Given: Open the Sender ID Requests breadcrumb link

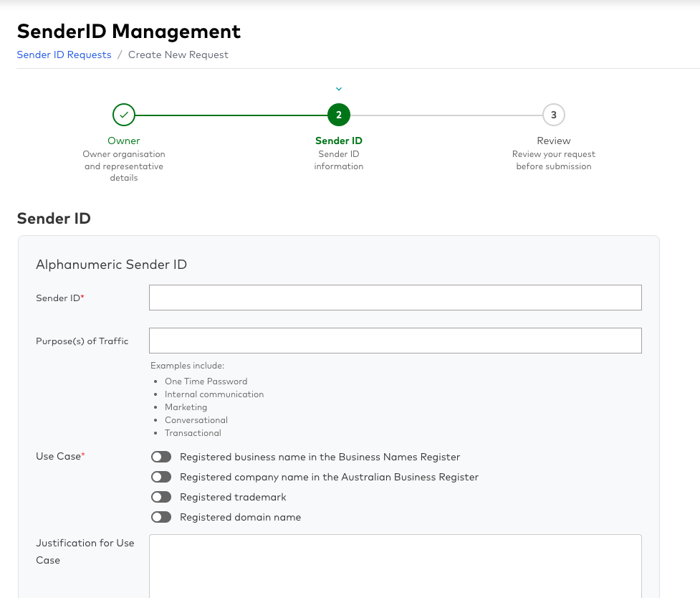Looking at the screenshot, I should (64, 54).
